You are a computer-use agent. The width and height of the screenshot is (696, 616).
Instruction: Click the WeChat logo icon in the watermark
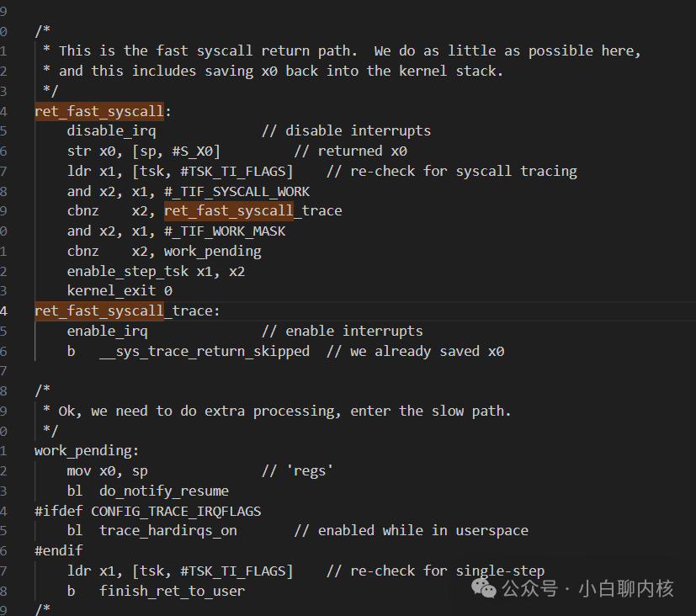pyautogui.click(x=483, y=588)
